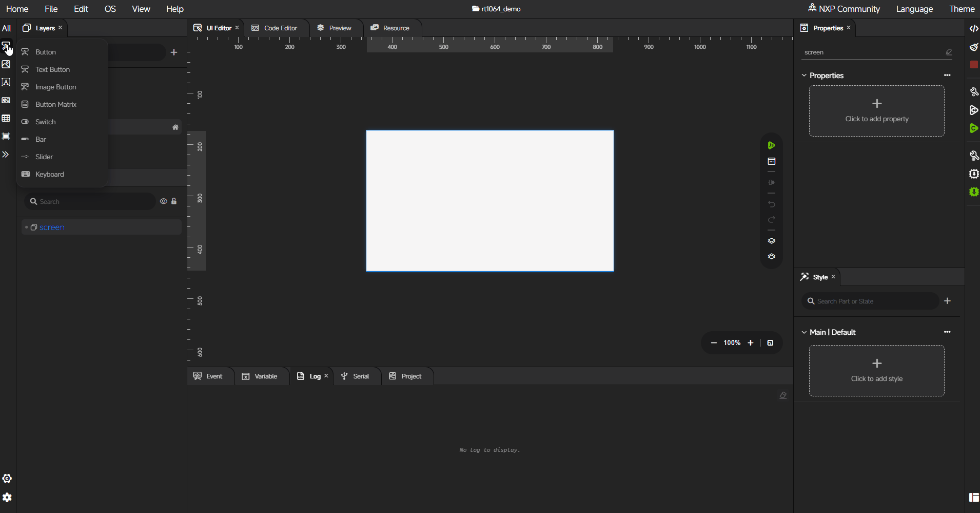The height and width of the screenshot is (513, 980).
Task: Close the Layers tab
Action: 61,28
